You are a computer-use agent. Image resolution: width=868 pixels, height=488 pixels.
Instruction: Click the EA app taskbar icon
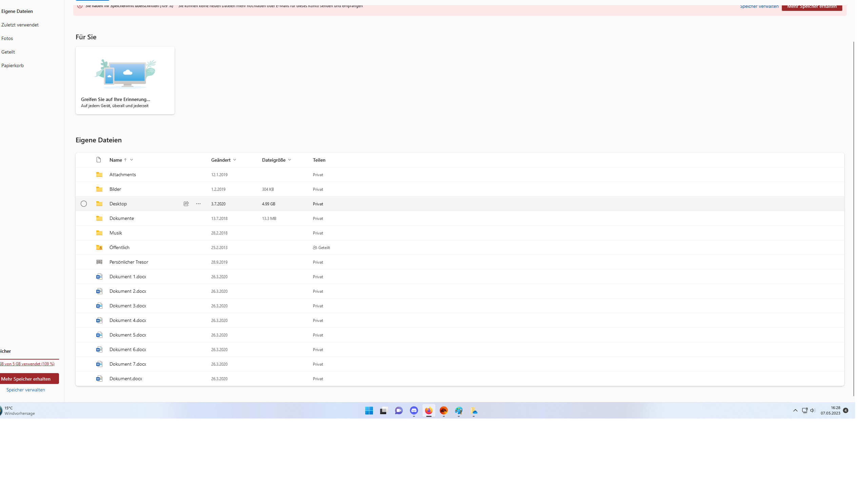(x=443, y=410)
